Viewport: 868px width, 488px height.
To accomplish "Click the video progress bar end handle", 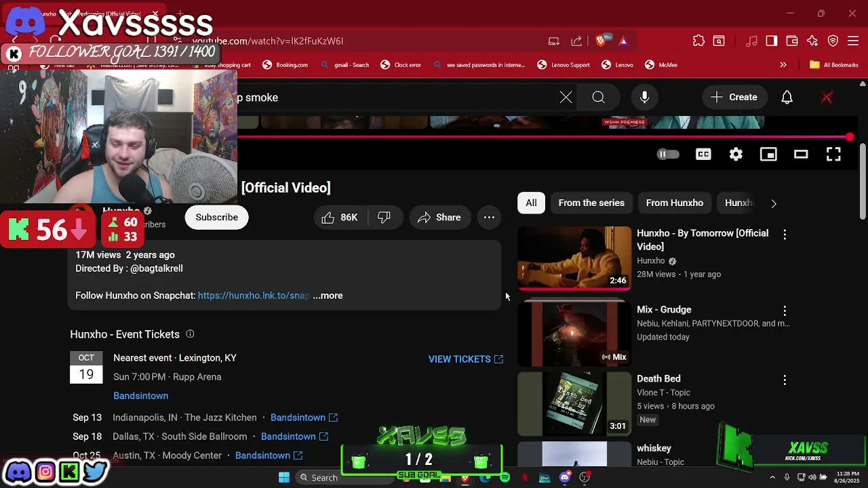I will pos(850,137).
